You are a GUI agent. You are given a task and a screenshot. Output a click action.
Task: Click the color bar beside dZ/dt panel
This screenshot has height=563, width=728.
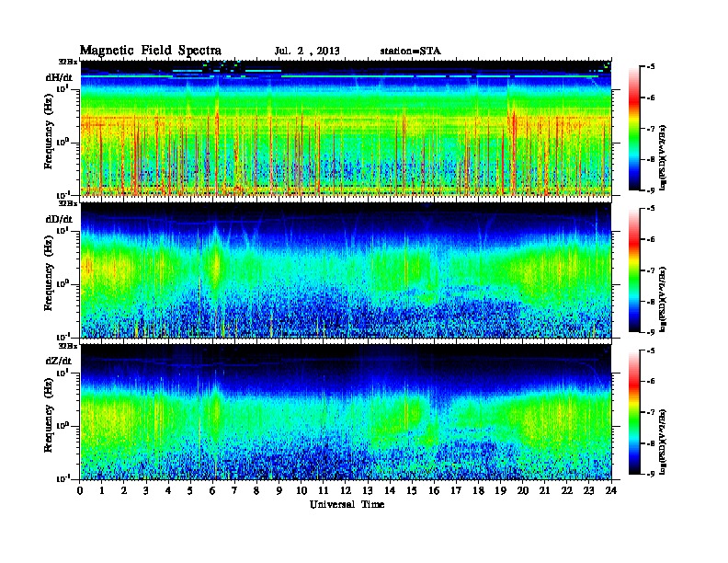point(634,412)
